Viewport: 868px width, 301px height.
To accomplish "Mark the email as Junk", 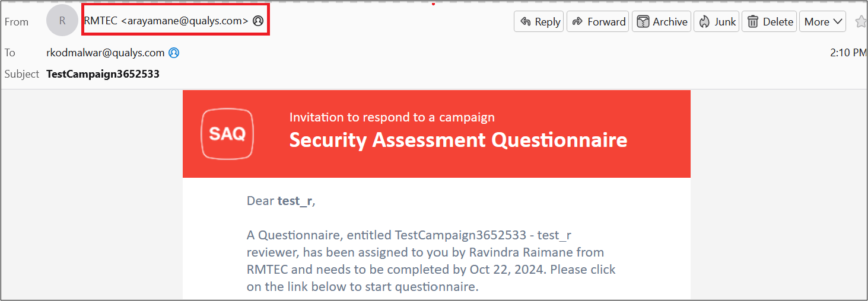I will 717,21.
